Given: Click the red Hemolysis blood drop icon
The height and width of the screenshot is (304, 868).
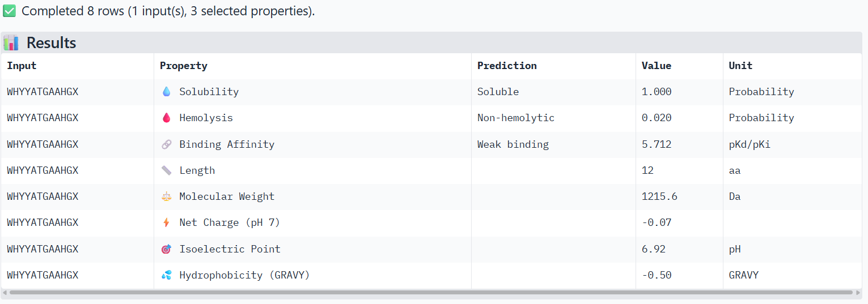Looking at the screenshot, I should point(166,118).
